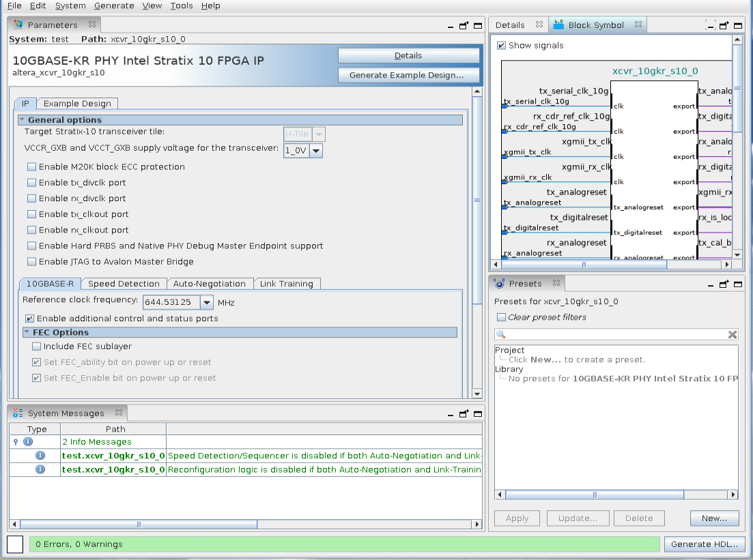Click the Block Symbol tab icon
753x560 pixels.
tap(558, 25)
